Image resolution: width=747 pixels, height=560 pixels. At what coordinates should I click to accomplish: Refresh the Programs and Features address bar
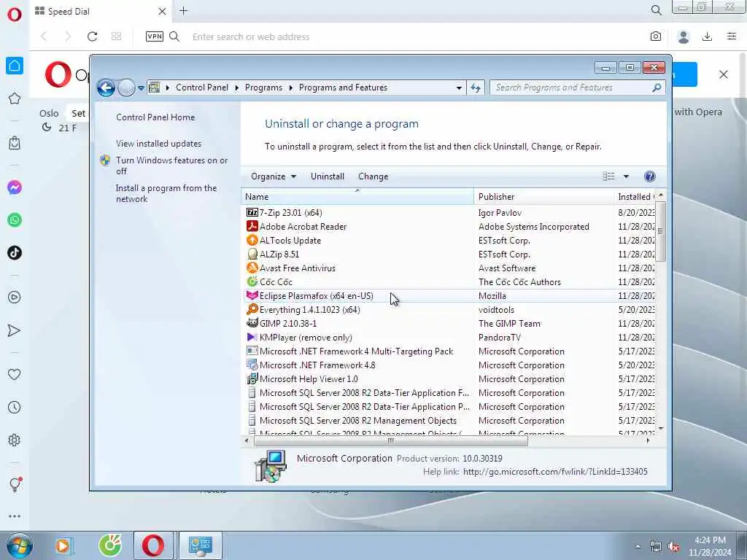click(x=476, y=87)
